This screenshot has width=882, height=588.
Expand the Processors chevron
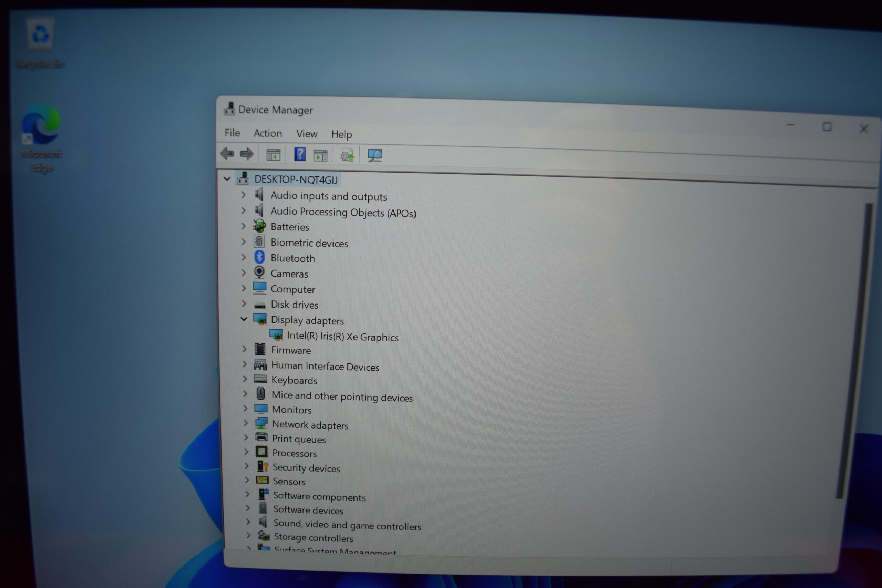tap(246, 452)
